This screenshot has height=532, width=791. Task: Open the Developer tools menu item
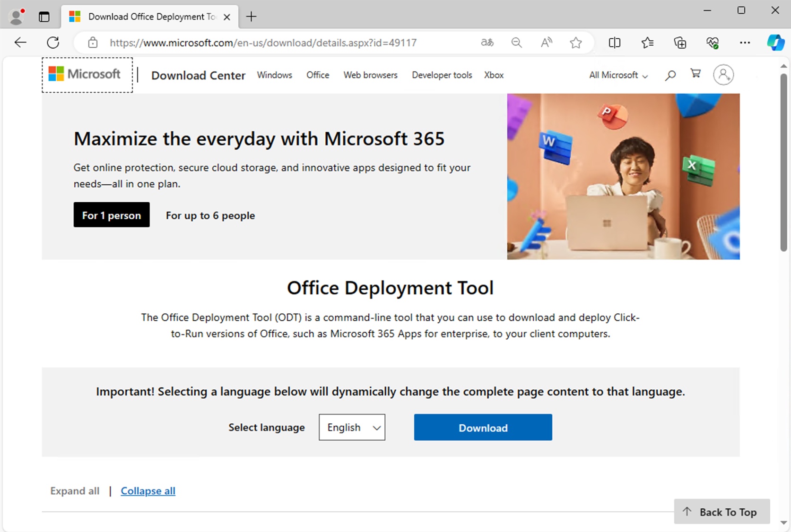442,75
